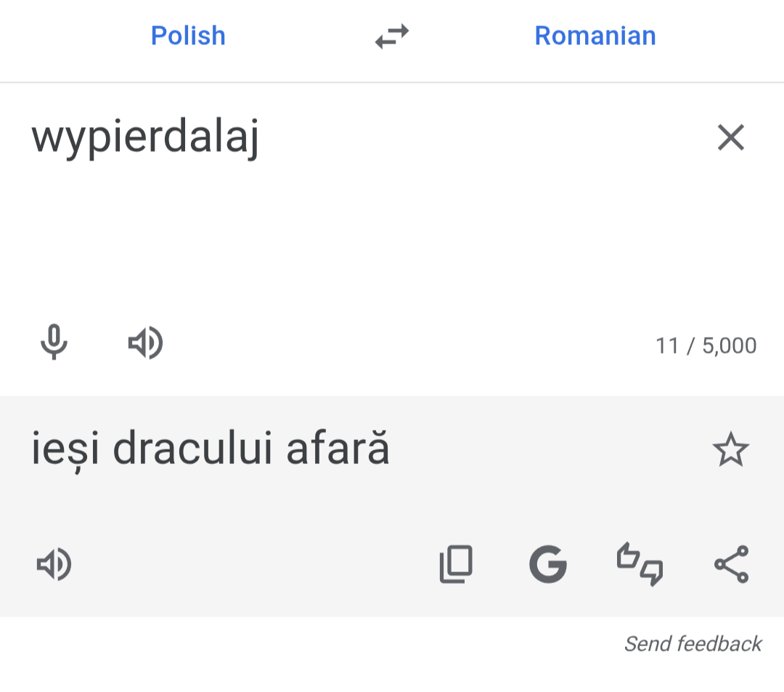The width and height of the screenshot is (784, 692).
Task: Open the Polish source language selector
Action: (x=188, y=36)
